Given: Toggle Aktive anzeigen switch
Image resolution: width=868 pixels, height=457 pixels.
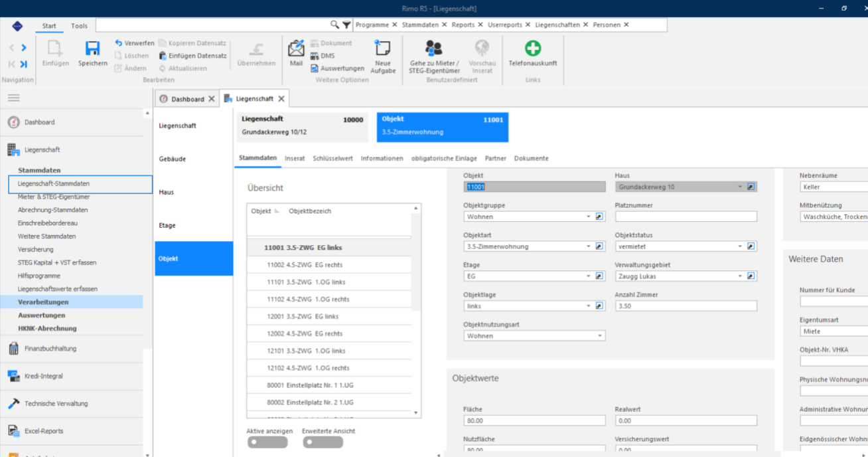Looking at the screenshot, I should point(267,442).
